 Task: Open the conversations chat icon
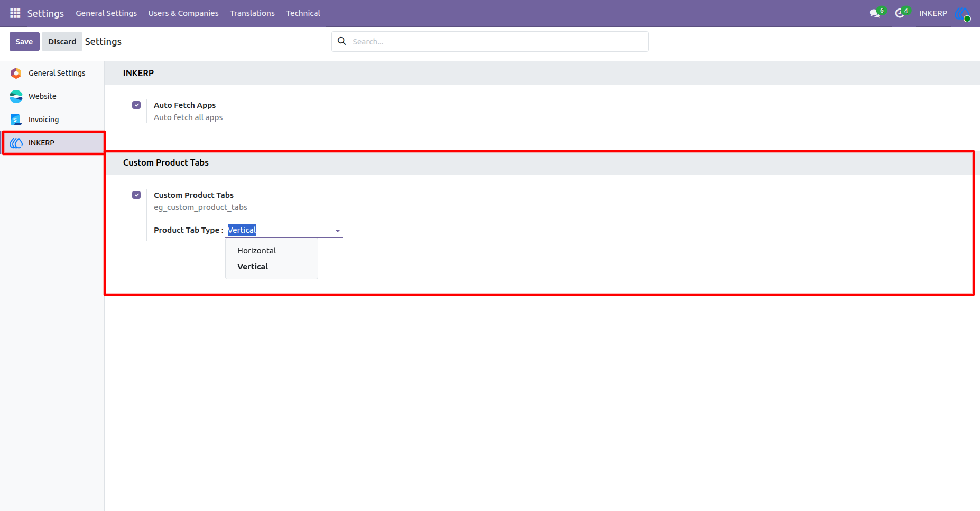pos(875,13)
